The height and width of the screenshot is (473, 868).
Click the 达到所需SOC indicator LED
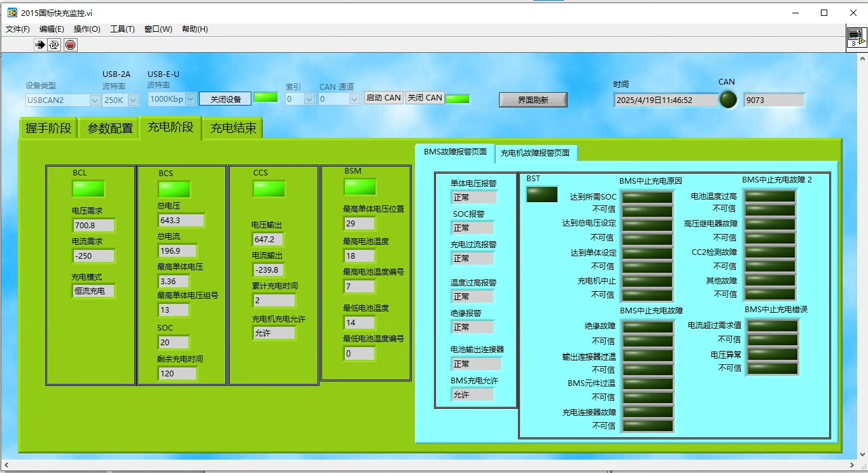pos(647,197)
